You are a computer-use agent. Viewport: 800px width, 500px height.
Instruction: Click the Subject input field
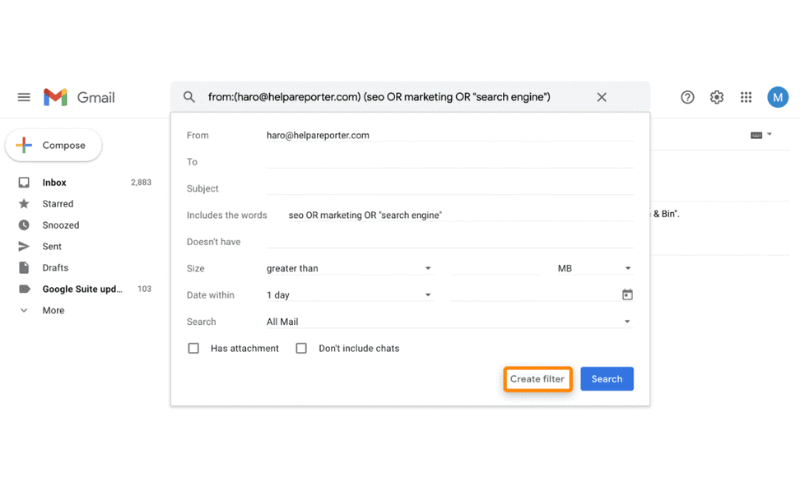[x=449, y=188]
